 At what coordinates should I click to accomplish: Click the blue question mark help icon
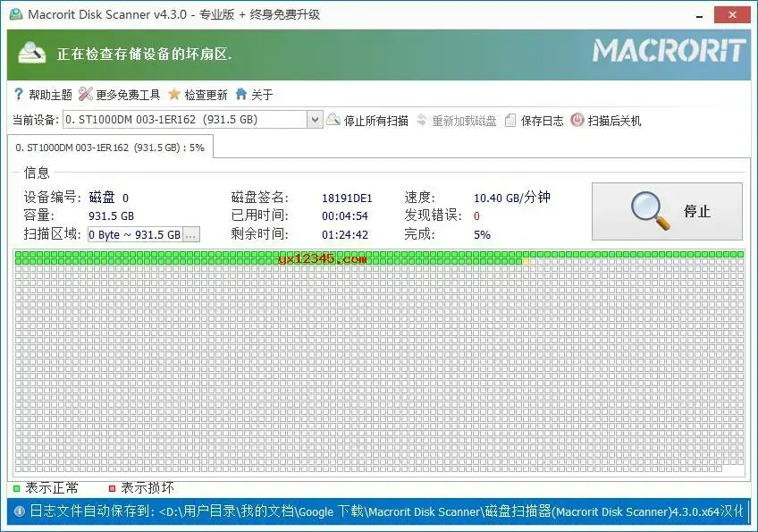point(19,94)
